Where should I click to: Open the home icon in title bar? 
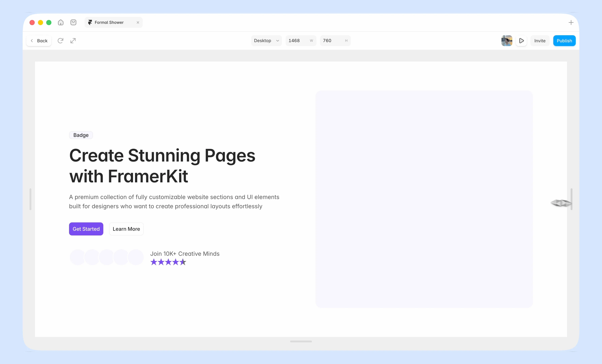pos(61,22)
